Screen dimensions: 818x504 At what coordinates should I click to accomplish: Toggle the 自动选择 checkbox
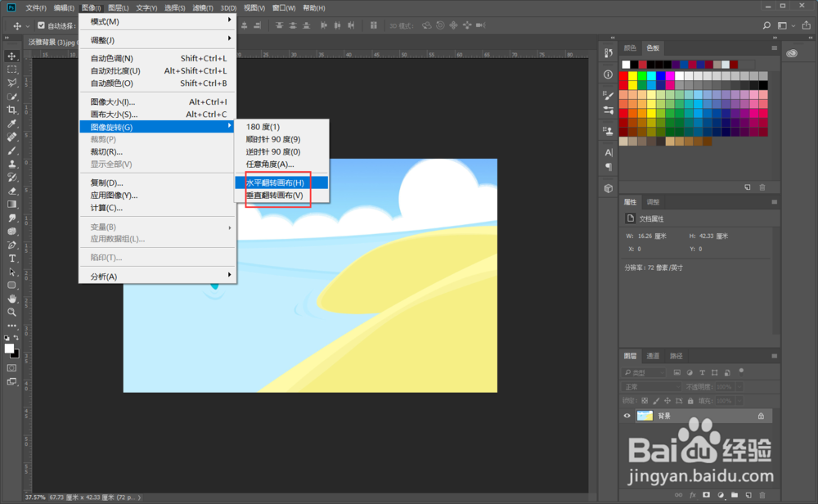(x=41, y=25)
